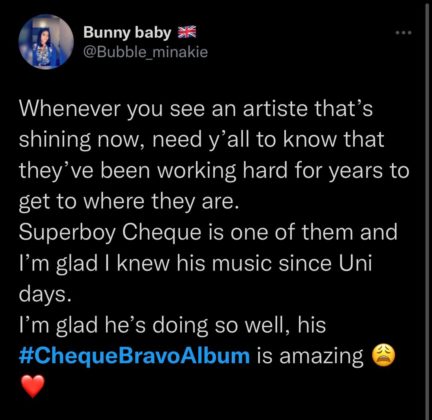Screen dimensions: 432x420
Task: Click the 'get to where they are.' line
Action: pyautogui.click(x=129, y=201)
